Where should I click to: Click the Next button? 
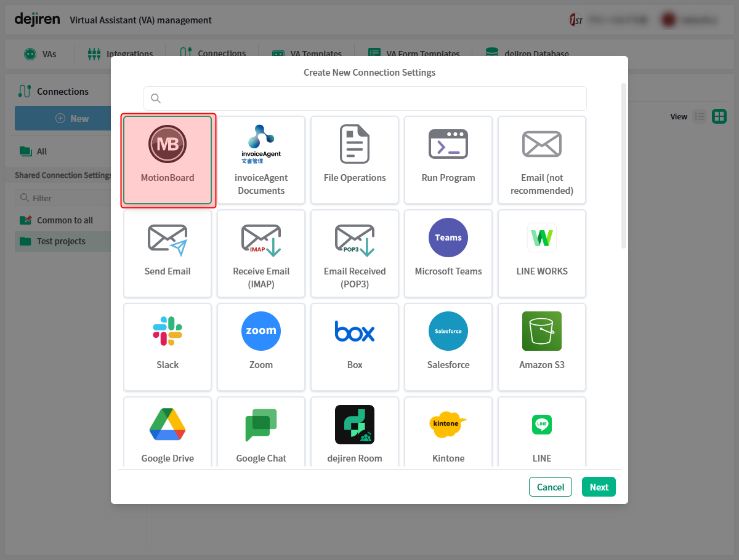tap(599, 487)
